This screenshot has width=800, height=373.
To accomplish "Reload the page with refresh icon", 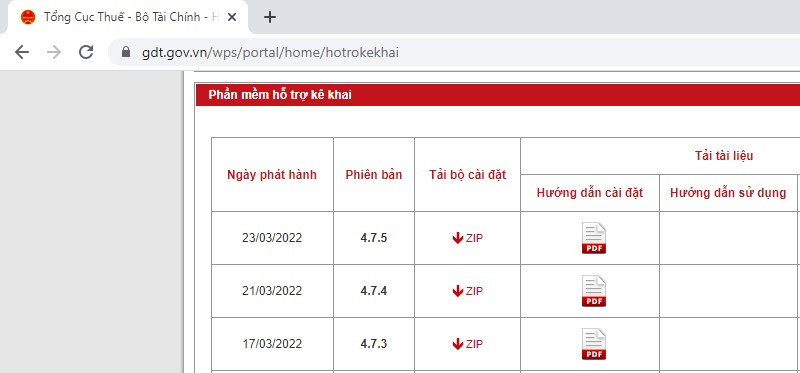I will [86, 52].
